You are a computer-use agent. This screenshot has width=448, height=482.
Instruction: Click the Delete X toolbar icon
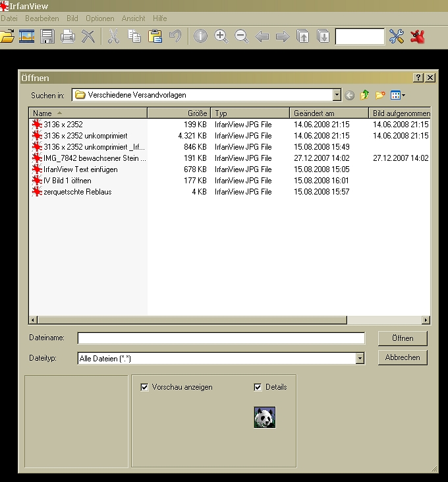pos(88,36)
